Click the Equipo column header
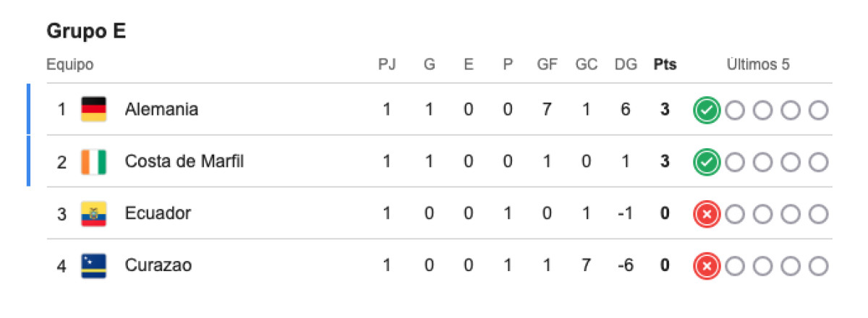This screenshot has width=868, height=318. 69,64
